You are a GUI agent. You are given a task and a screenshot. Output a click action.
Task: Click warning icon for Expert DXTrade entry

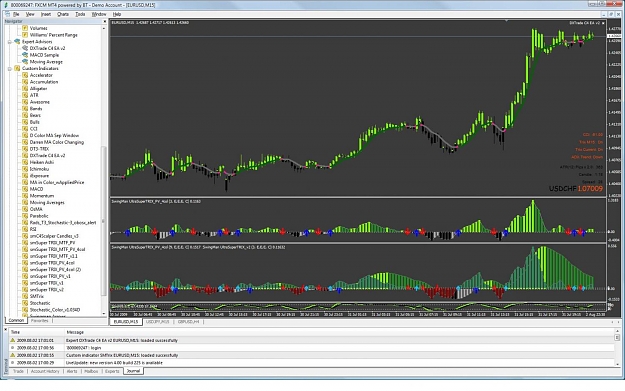coord(12,340)
